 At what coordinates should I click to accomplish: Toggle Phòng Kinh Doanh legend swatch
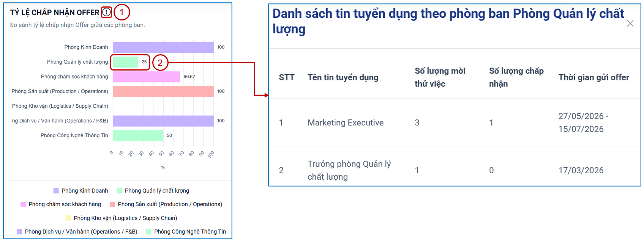(56, 191)
